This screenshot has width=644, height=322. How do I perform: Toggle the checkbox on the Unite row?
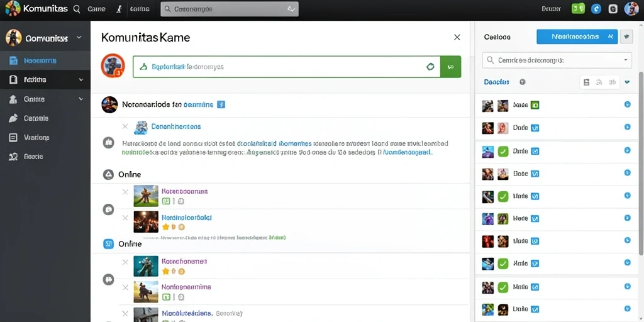(535, 309)
